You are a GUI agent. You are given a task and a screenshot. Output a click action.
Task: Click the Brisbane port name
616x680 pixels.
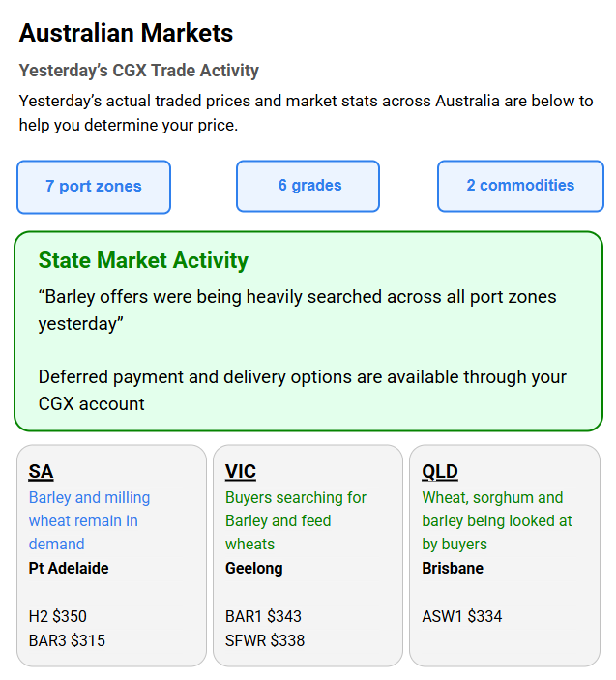coord(453,568)
